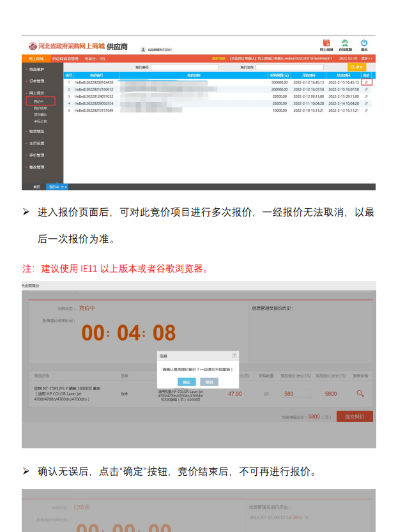Switch to the 竞价中 bottom tab

click(54, 187)
